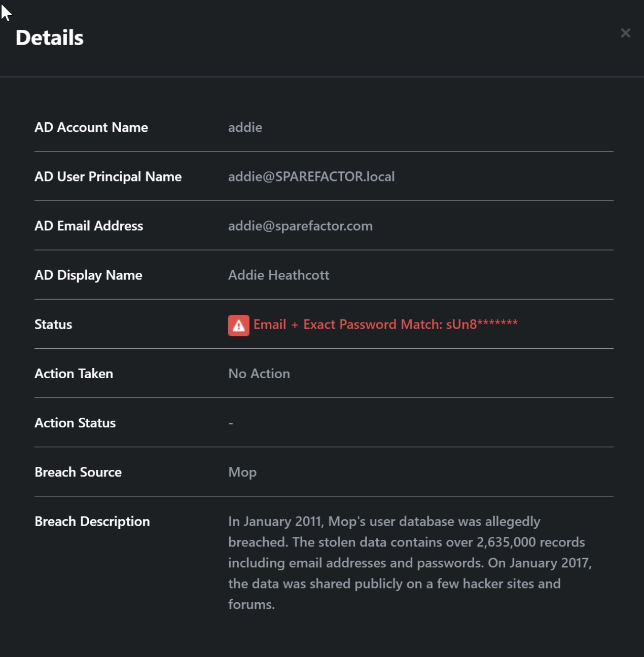Screen dimensions: 644x657
Task: Select the Breach Source value Mop
Action: [x=242, y=472]
